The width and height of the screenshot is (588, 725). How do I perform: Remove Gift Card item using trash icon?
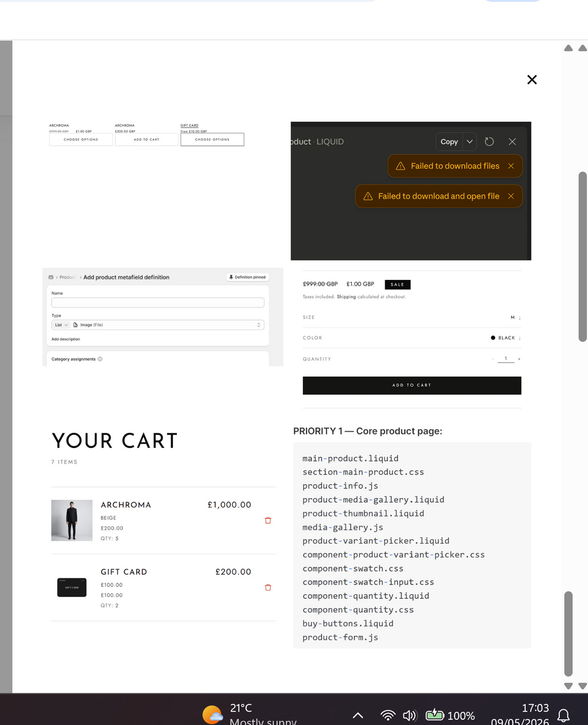click(x=268, y=587)
